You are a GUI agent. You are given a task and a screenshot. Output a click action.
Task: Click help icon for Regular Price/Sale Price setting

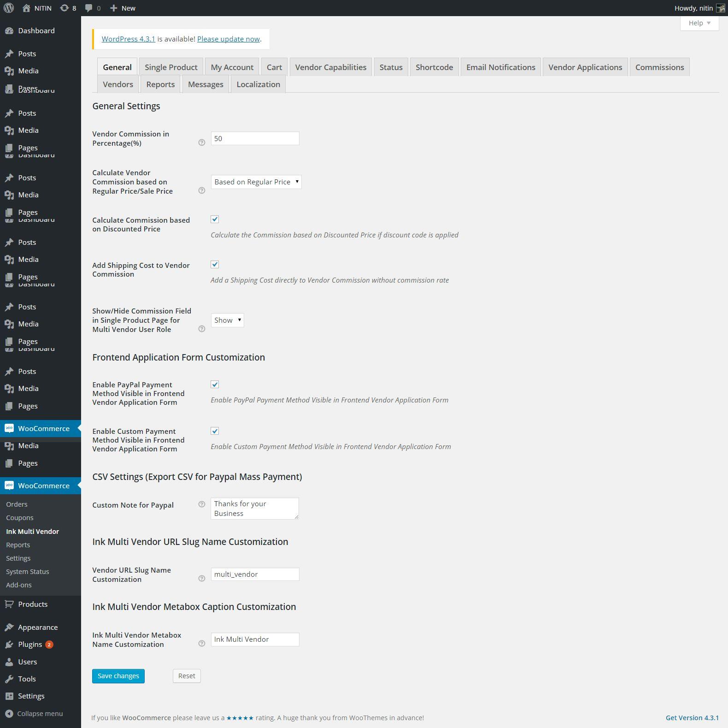pos(201,190)
